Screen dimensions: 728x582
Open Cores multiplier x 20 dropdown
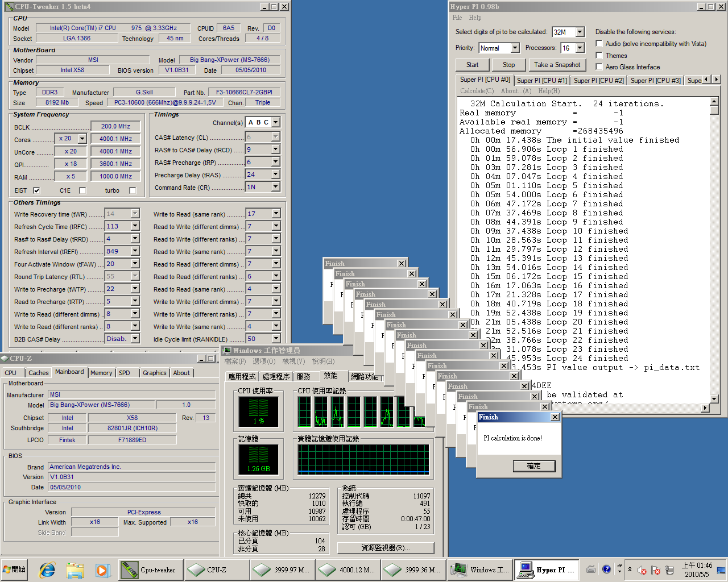pyautogui.click(x=82, y=139)
